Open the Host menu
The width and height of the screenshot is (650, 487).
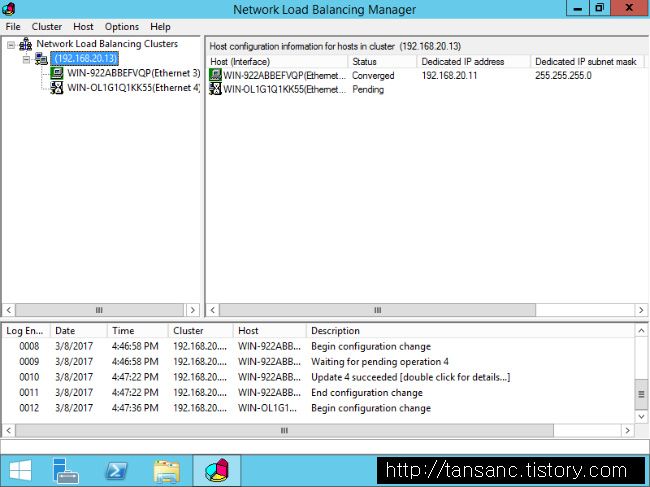83,27
